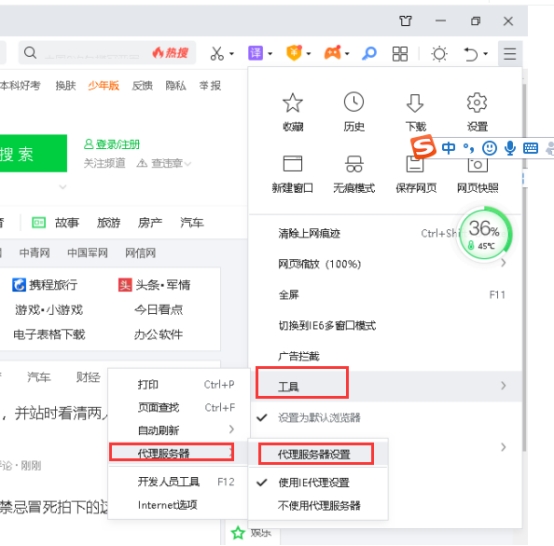Open the four-square apps grid icon
554x546 pixels.
coord(400,54)
